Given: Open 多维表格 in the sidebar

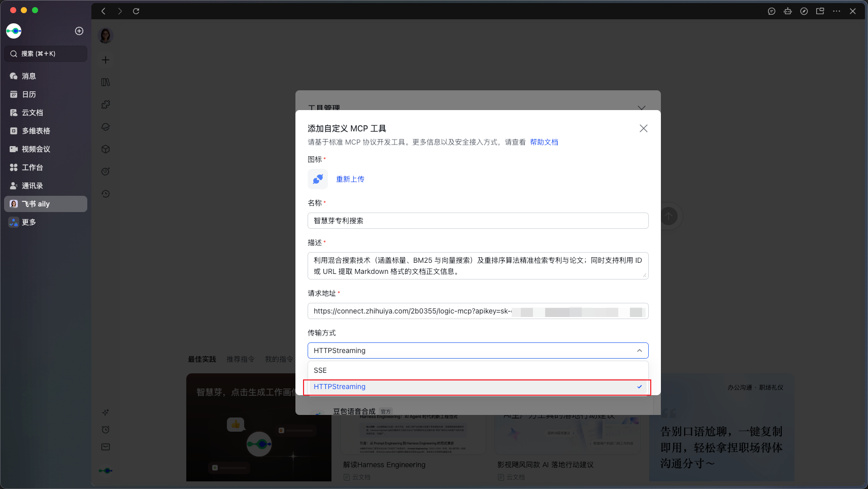Looking at the screenshot, I should [x=46, y=131].
